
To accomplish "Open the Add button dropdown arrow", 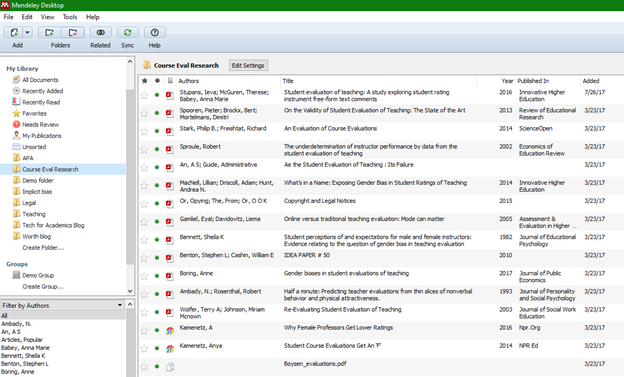I will pos(27,32).
